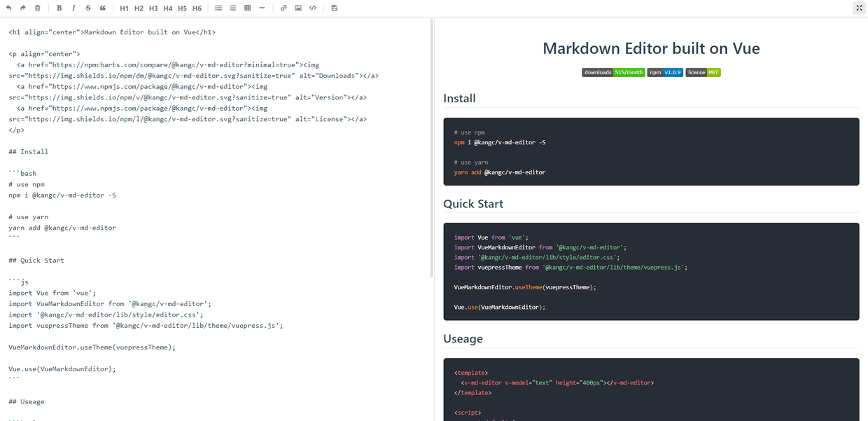Click 'npm i @kangc/v-md-editor -S' in editor source
The image size is (868, 421).
click(62, 195)
